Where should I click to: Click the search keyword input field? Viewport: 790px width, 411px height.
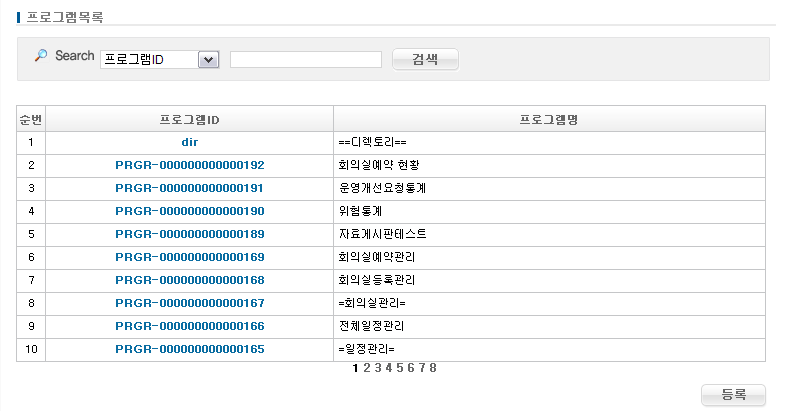coord(305,60)
